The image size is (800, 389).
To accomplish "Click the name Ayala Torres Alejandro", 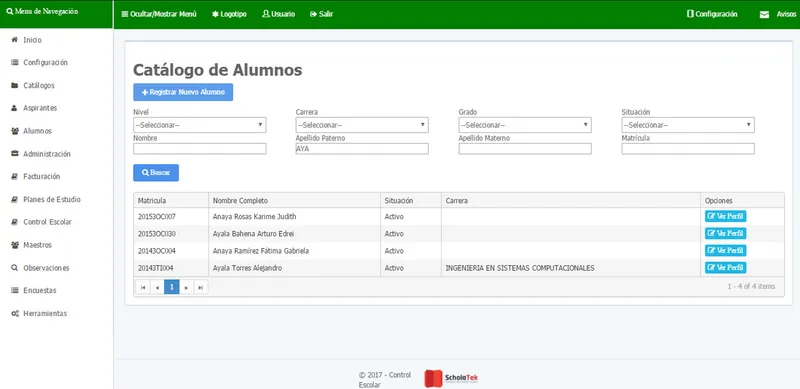I will (247, 268).
